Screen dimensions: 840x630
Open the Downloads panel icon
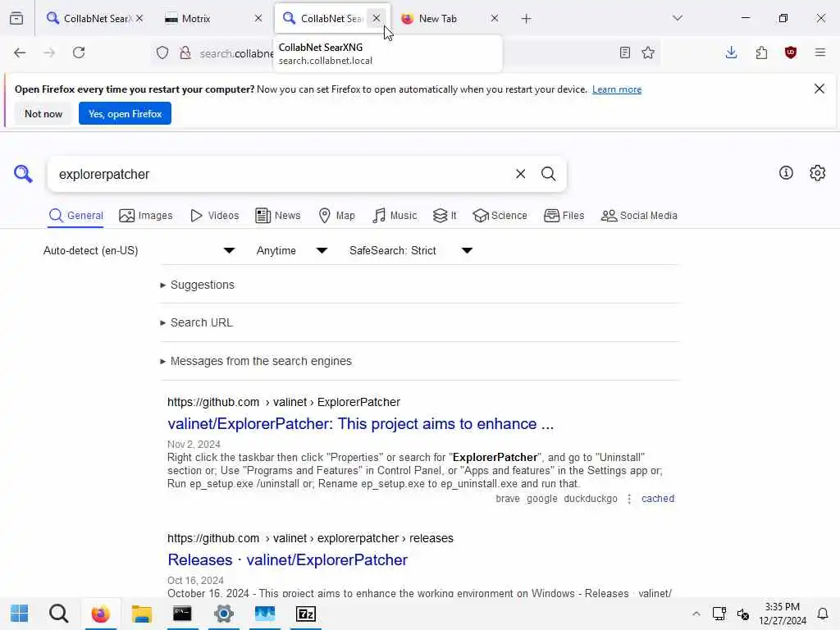pos(731,52)
